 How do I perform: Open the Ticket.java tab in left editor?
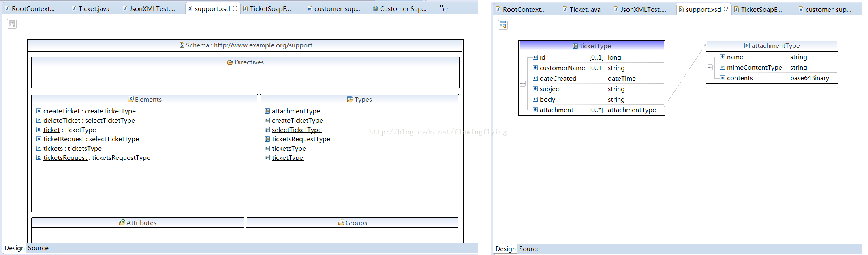tap(90, 8)
